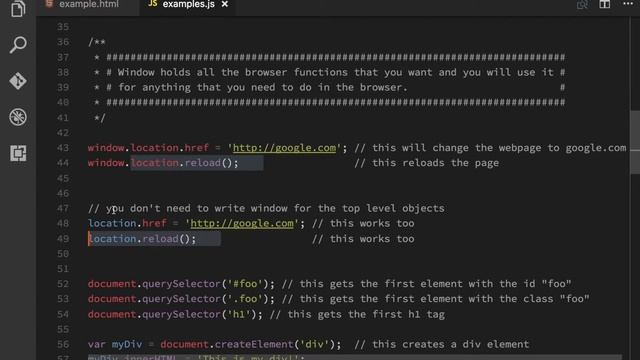Screen dimensions: 640x360
Task: Open the Explorer files panel
Action: (x=18, y=9)
